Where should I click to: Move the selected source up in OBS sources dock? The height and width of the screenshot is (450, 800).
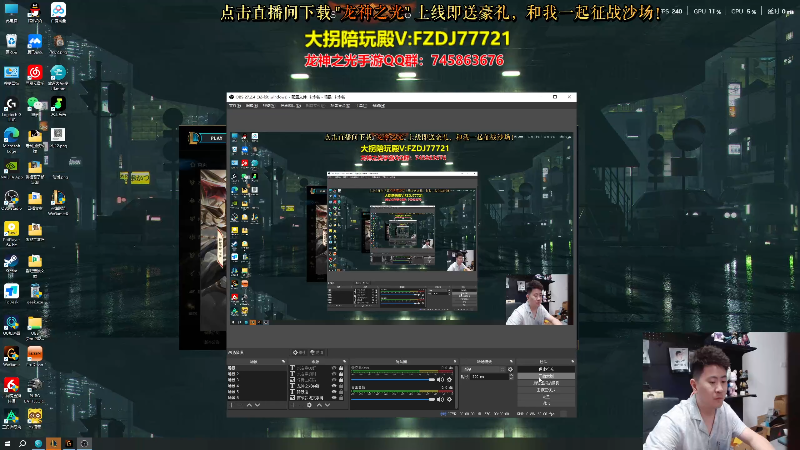[319, 405]
